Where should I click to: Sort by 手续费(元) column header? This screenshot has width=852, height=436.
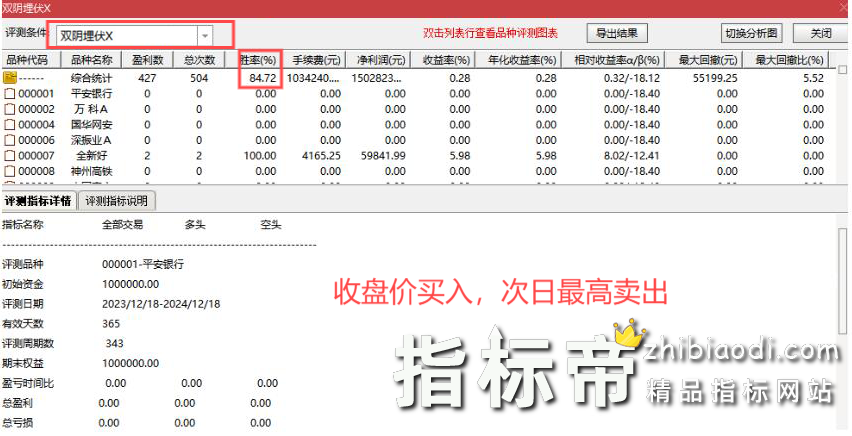pos(316,59)
